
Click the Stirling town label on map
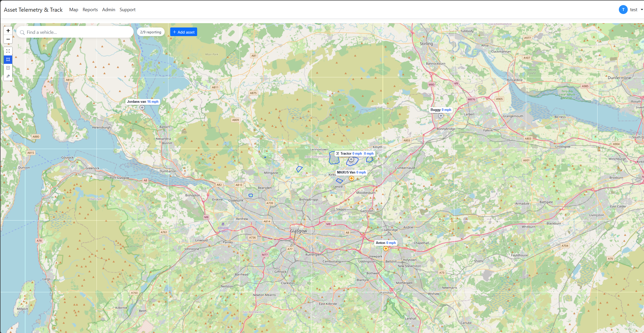click(426, 44)
